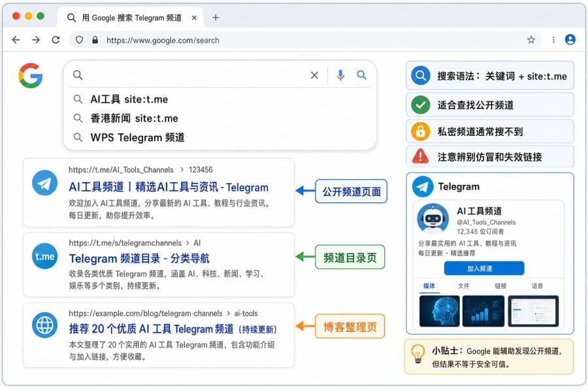
Task: Click the URL https://t.me/s/telegramchannels
Action: click(x=125, y=242)
